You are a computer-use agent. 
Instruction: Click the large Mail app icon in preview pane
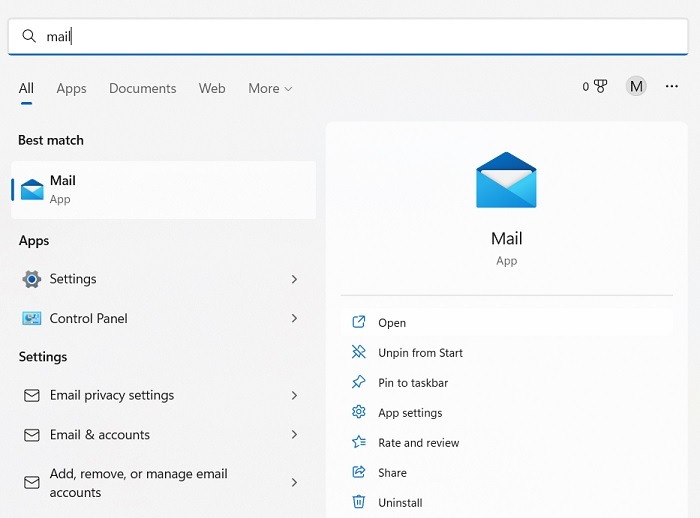click(506, 180)
